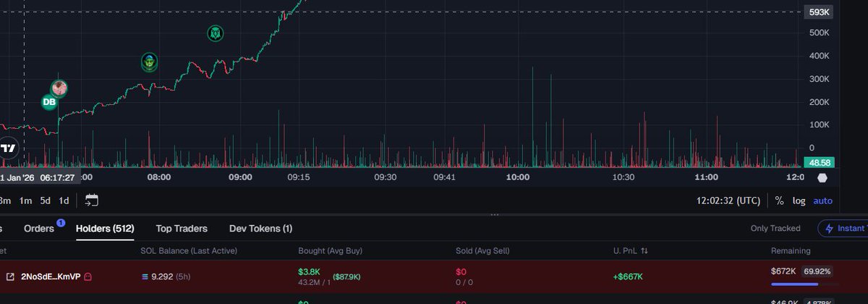The height and width of the screenshot is (304, 868).
Task: Click the panel resize handle dots
Action: pyautogui.click(x=495, y=215)
